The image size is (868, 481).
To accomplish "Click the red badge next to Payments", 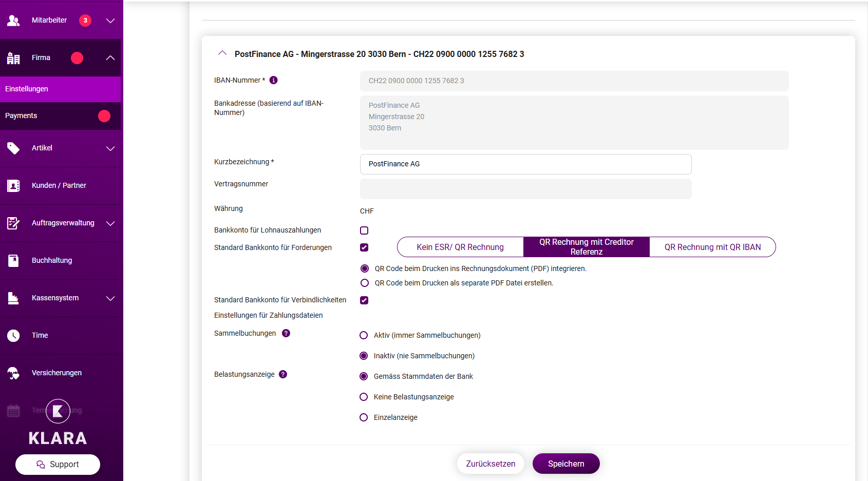I will pyautogui.click(x=104, y=116).
